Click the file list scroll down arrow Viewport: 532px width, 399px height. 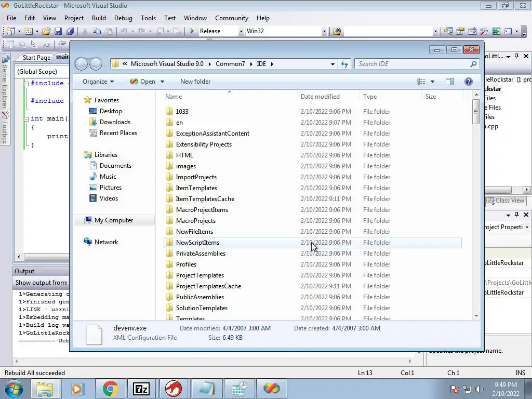(x=476, y=315)
